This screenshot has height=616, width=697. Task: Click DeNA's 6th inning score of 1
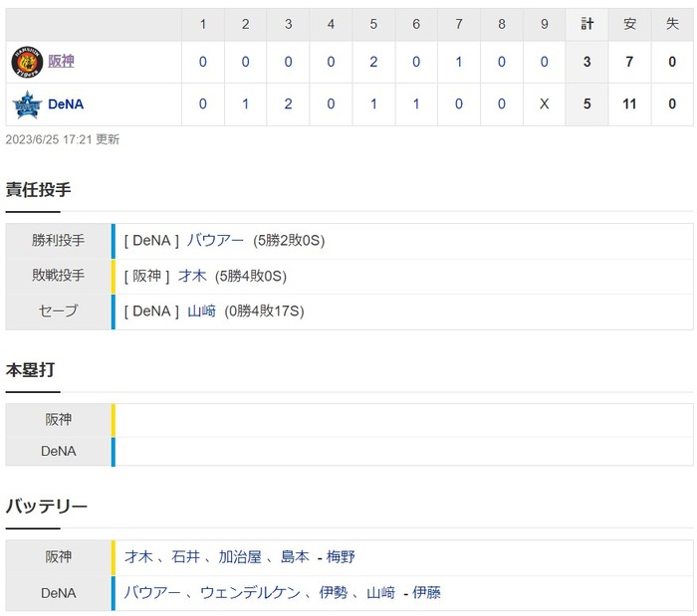(416, 103)
